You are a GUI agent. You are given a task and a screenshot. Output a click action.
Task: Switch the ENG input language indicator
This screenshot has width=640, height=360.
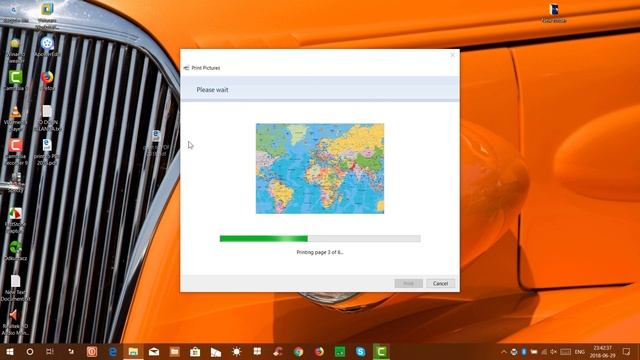point(580,351)
